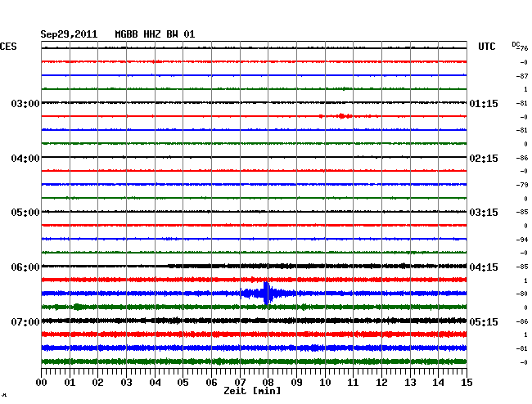Screen dimensions: 532x404
Task: Select minute tick label 13
Action: (x=410, y=382)
